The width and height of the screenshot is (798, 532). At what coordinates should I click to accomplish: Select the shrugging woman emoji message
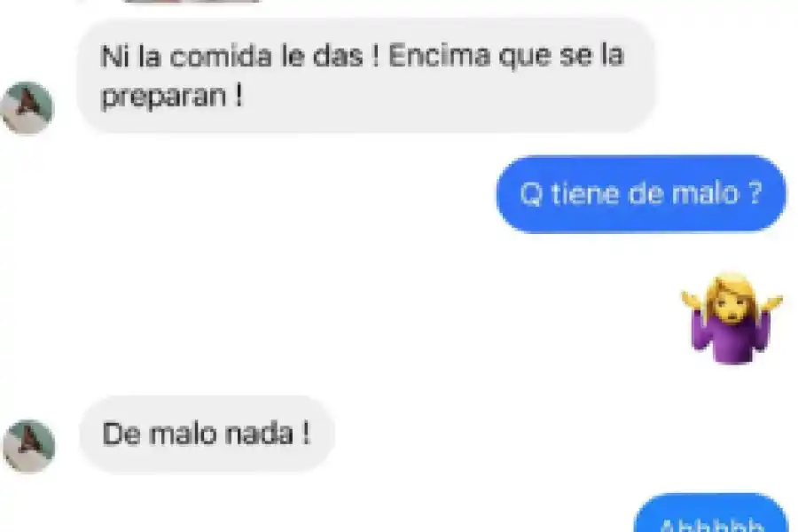pos(731,318)
